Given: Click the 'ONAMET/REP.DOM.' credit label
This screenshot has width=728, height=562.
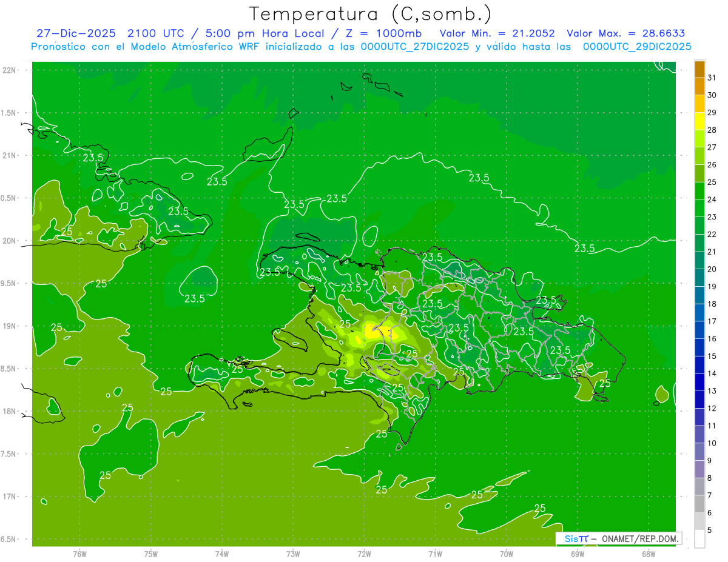Looking at the screenshot, I should [639, 538].
